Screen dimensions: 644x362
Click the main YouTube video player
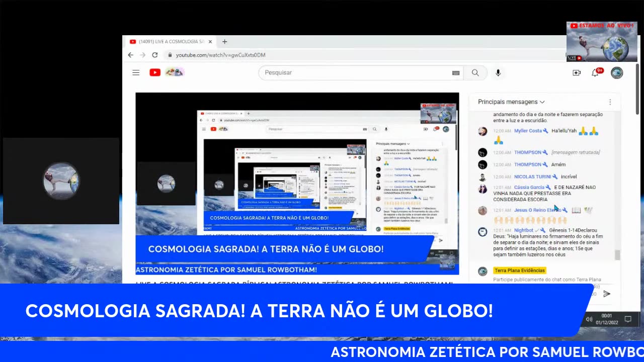point(297,184)
